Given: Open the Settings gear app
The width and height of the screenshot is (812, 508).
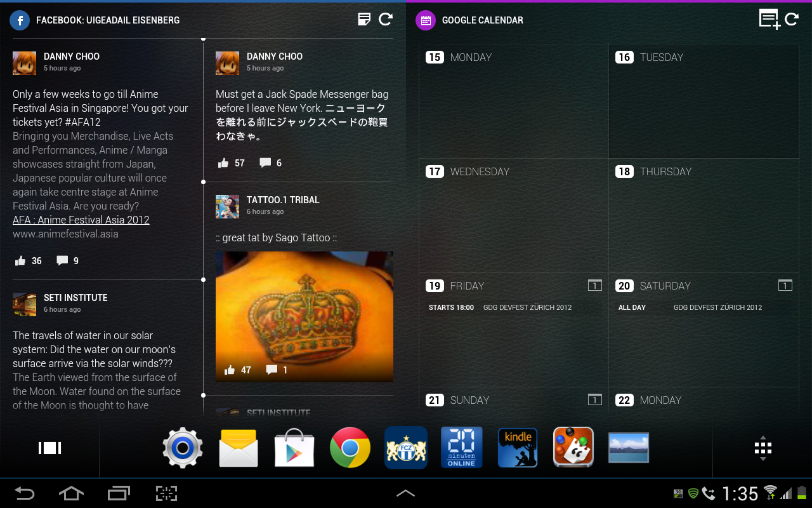Looking at the screenshot, I should point(183,448).
